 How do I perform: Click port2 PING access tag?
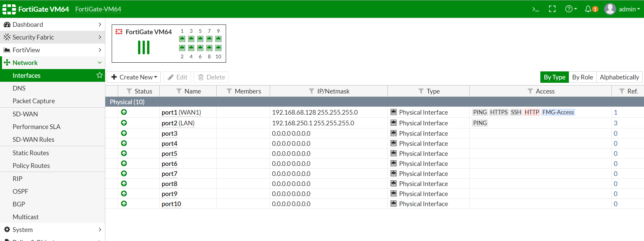tap(480, 123)
